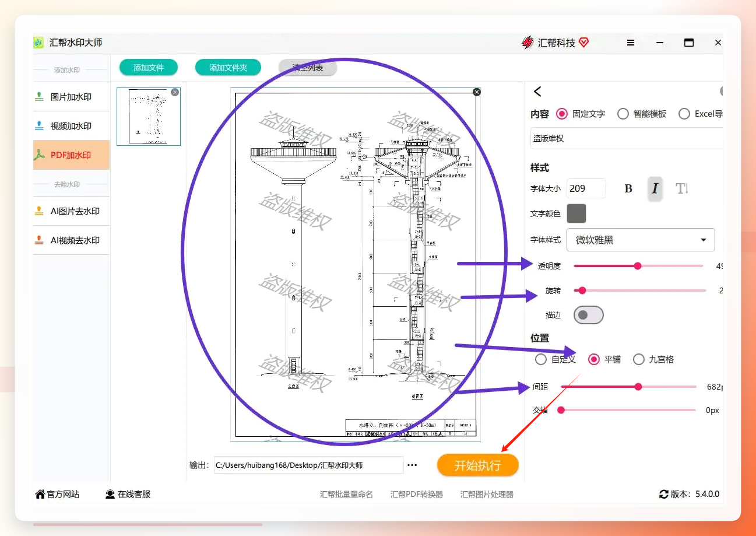
Task: Select the 九宫格 position radio button
Action: (639, 359)
